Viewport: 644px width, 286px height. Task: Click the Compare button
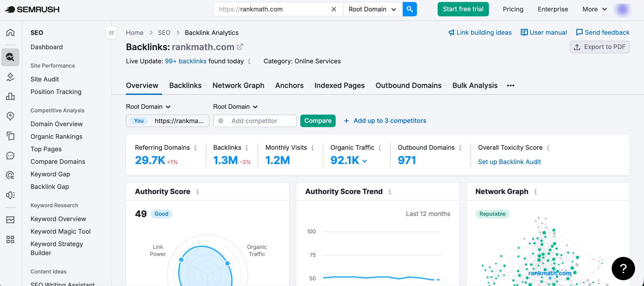[x=318, y=121]
